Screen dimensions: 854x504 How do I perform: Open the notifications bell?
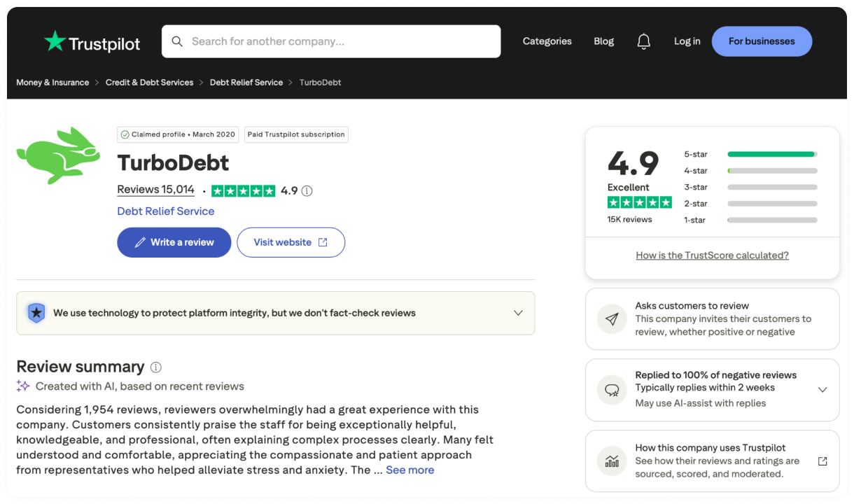pyautogui.click(x=644, y=41)
